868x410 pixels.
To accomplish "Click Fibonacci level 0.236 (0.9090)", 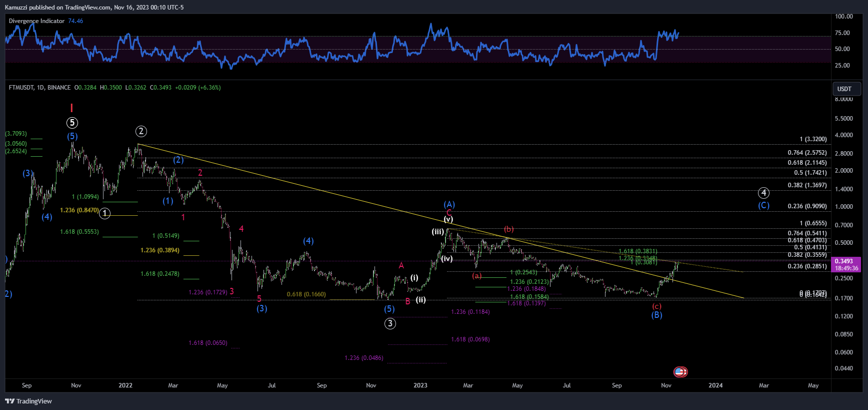I will tap(807, 206).
